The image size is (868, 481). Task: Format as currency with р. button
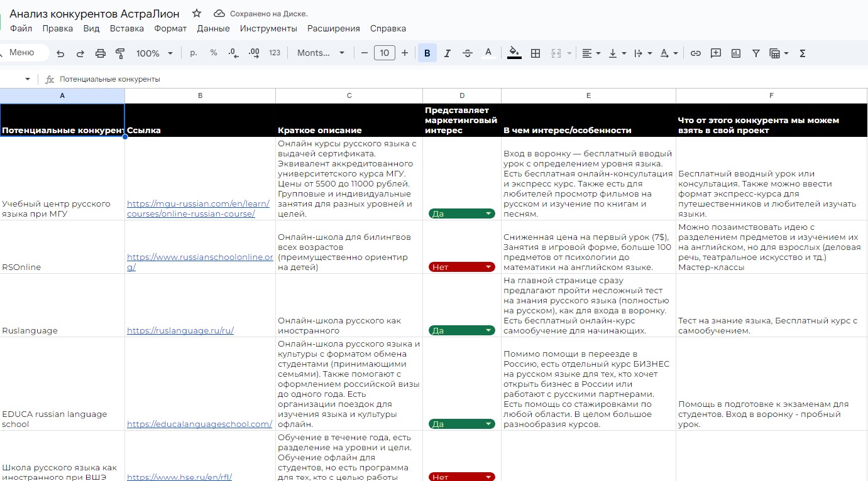[x=194, y=53]
